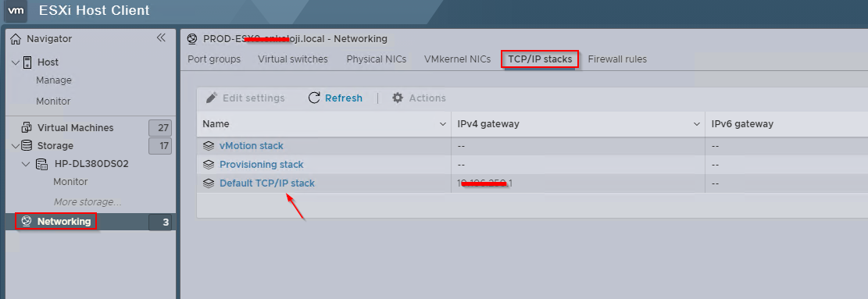Click the vMotion stack IPv4 gateway cell
Image resolution: width=868 pixels, height=299 pixels.
point(578,146)
